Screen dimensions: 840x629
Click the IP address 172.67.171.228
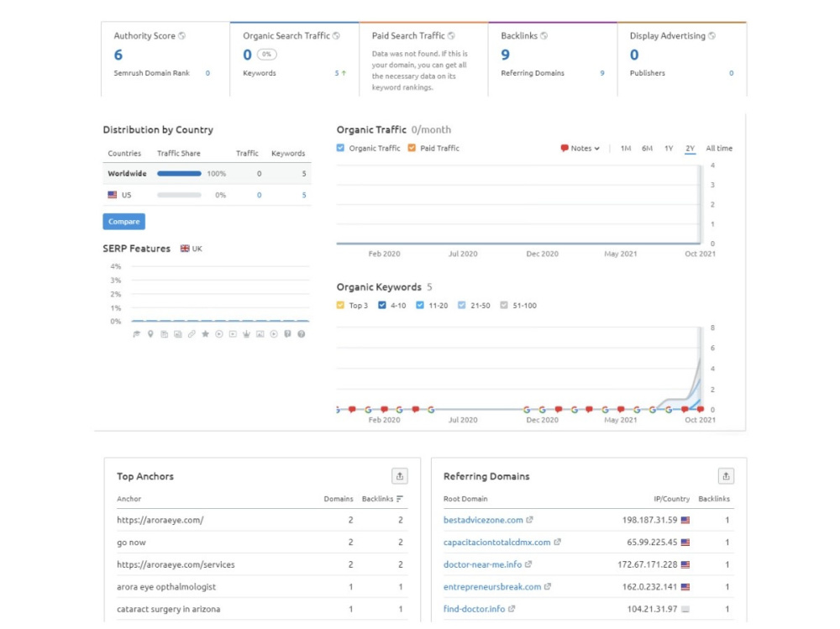(x=647, y=564)
